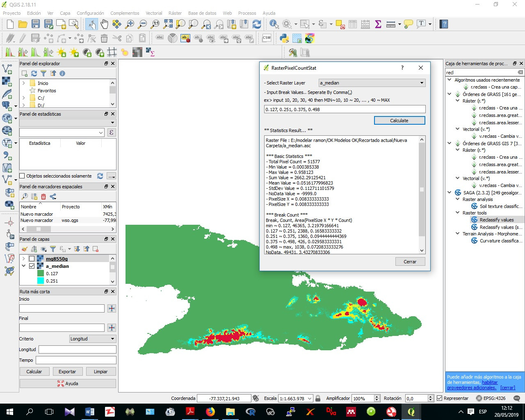The width and height of the screenshot is (525, 420).
Task: Select the Identify Features tool
Action: 274,24
